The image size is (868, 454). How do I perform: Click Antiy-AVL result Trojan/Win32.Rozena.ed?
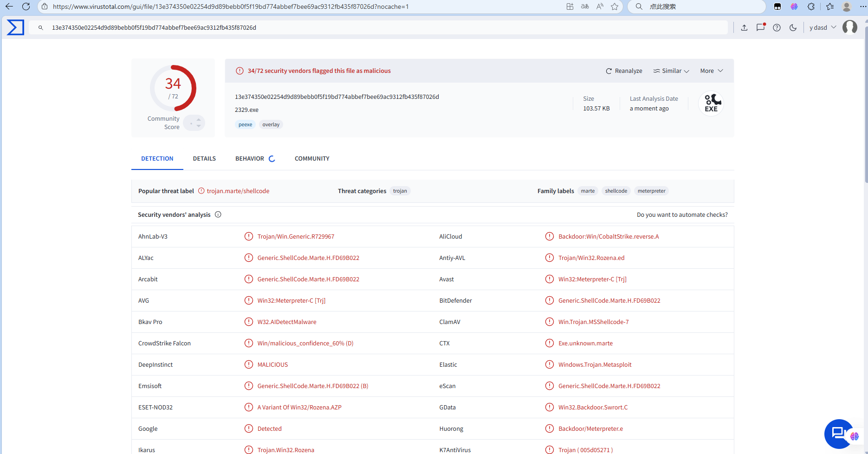click(x=591, y=258)
